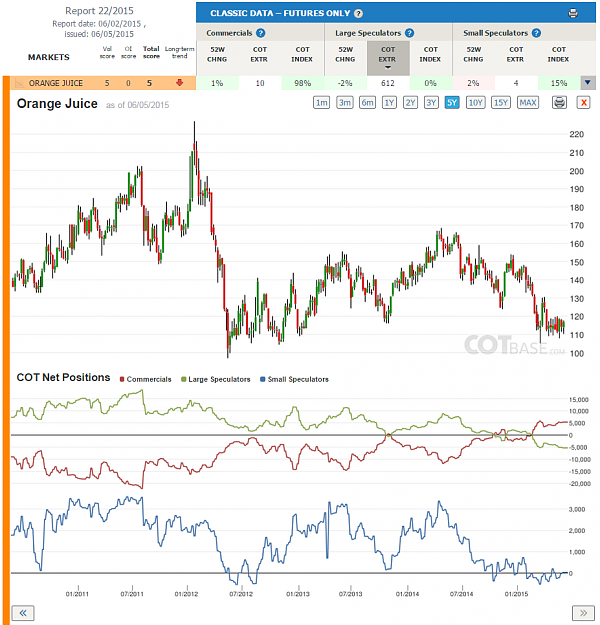Switch chart to MAX time range
The image size is (600, 625).
pyautogui.click(x=528, y=102)
